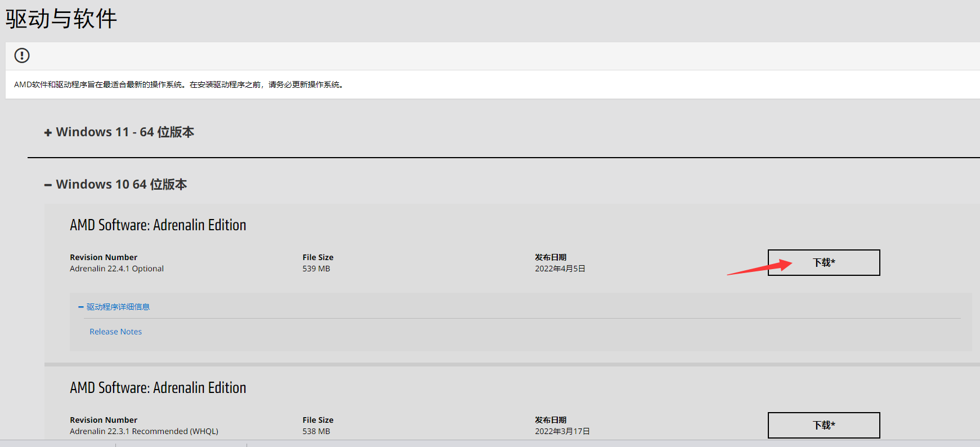Image resolution: width=980 pixels, height=447 pixels.
Task: Click second AMD Software: Adrenalin Edition heading
Action: pos(158,387)
